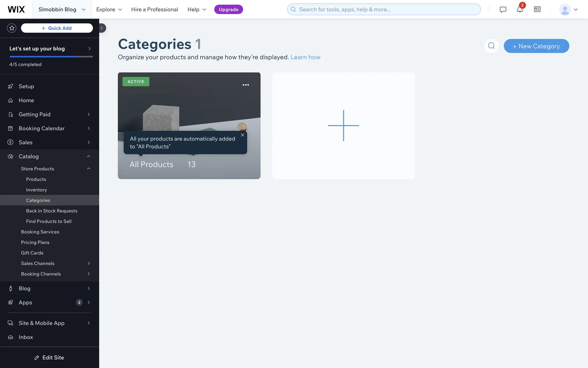Click the empty add-category plus card
This screenshot has width=588, height=368.
343,126
